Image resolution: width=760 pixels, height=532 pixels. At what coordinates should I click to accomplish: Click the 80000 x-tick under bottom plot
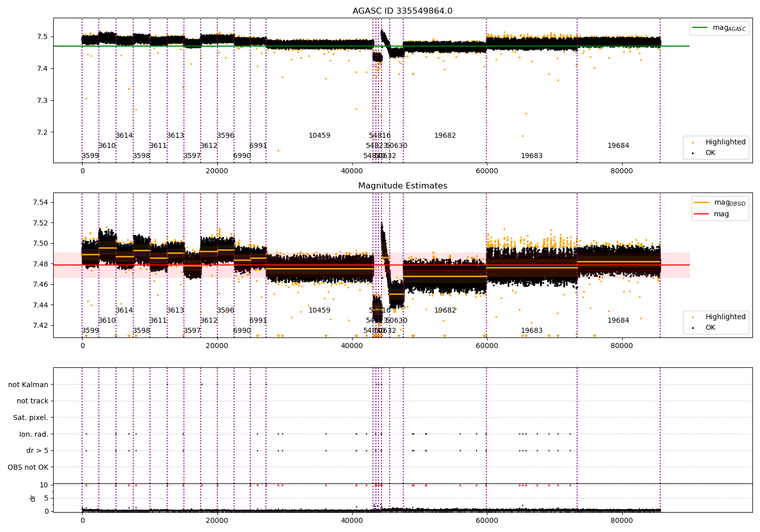click(622, 520)
